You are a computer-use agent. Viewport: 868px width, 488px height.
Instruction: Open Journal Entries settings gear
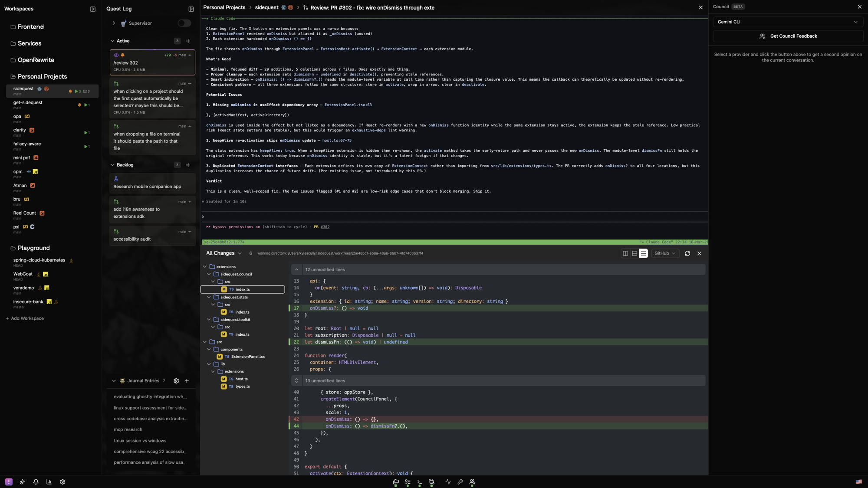click(x=176, y=381)
